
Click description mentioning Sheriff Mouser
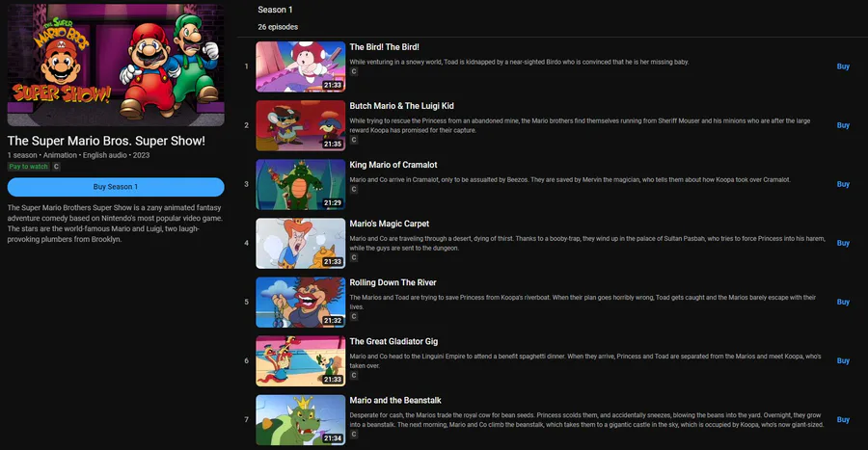[580, 125]
